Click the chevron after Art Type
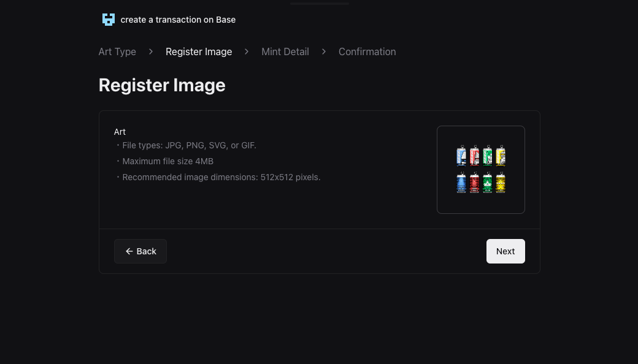Image resolution: width=638 pixels, height=364 pixels. click(151, 51)
